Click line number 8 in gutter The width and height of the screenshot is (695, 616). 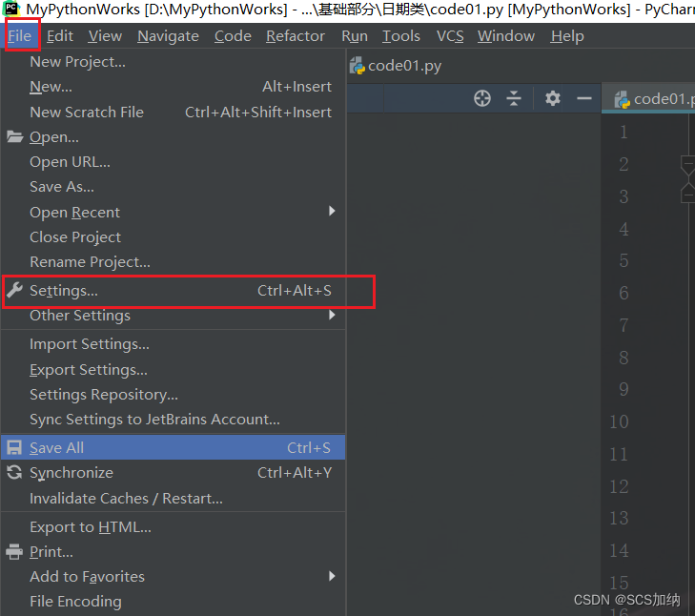tap(623, 358)
